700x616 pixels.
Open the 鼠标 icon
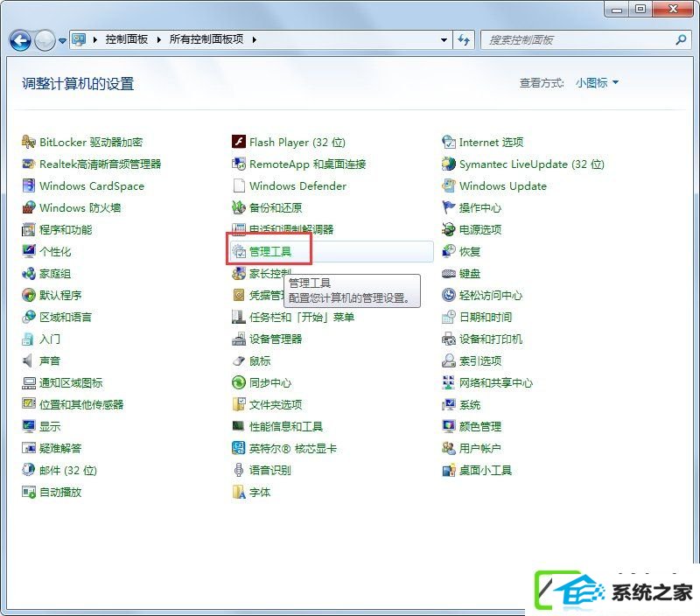tap(239, 360)
